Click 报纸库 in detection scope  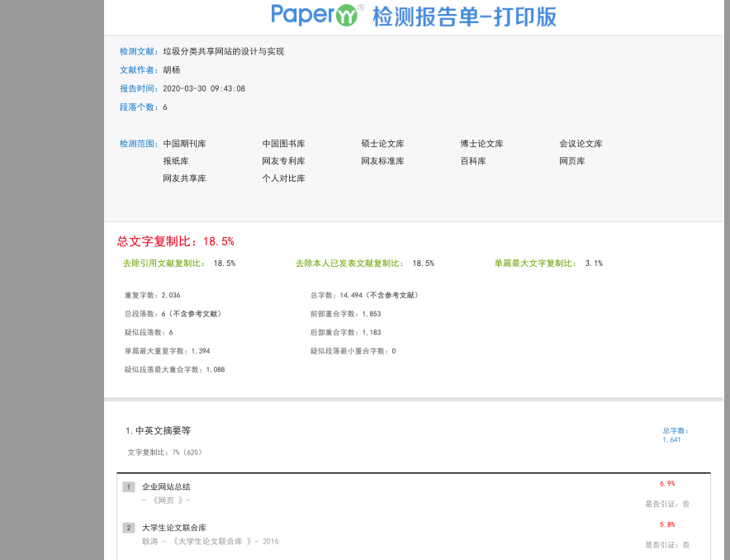click(x=176, y=161)
